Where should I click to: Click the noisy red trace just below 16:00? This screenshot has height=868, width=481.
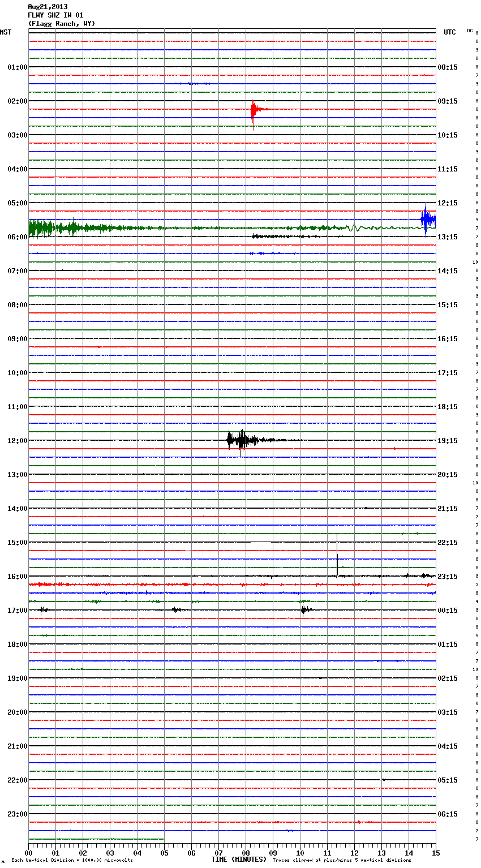click(232, 585)
